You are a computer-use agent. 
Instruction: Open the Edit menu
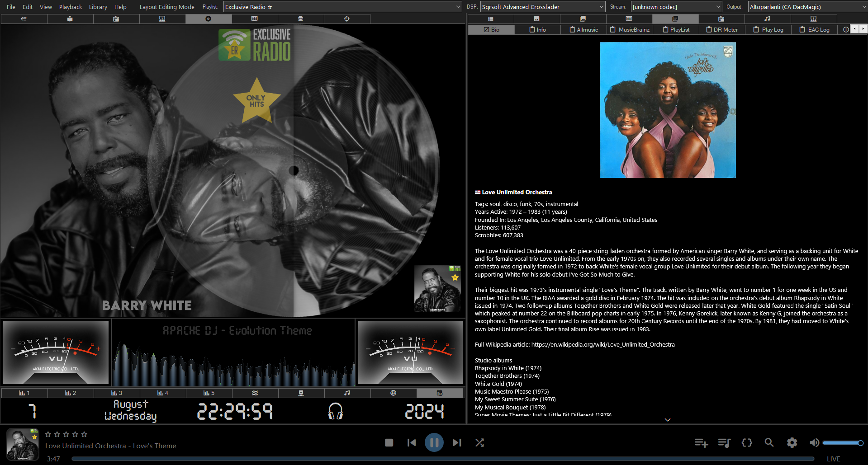(x=28, y=7)
